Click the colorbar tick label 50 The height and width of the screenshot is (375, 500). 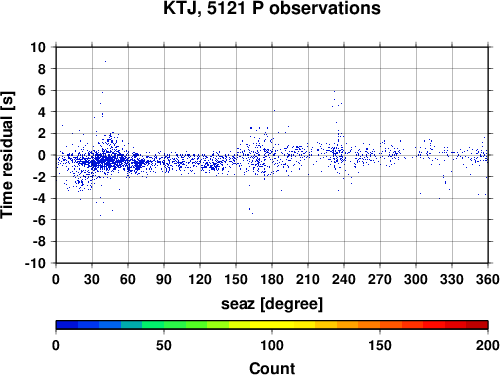pyautogui.click(x=164, y=345)
